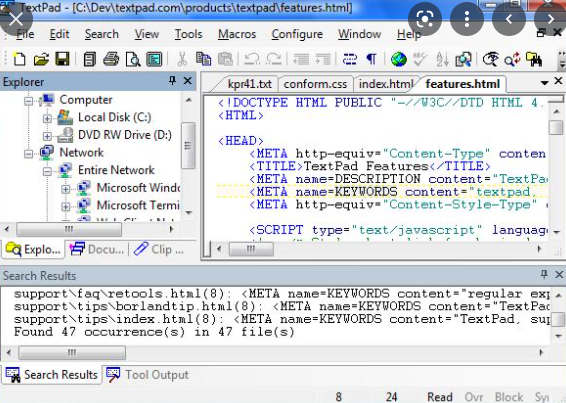
Task: Open the Tools menu
Action: pyautogui.click(x=188, y=34)
